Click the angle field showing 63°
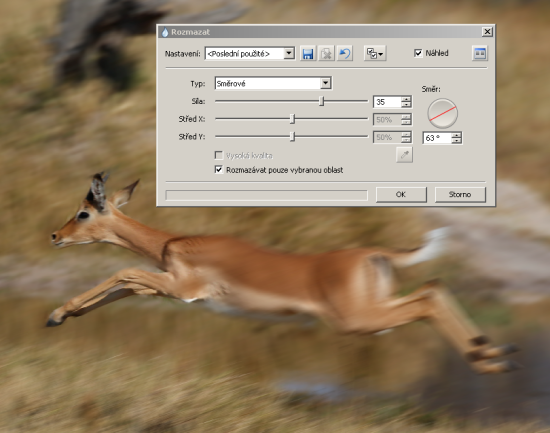 [x=437, y=138]
